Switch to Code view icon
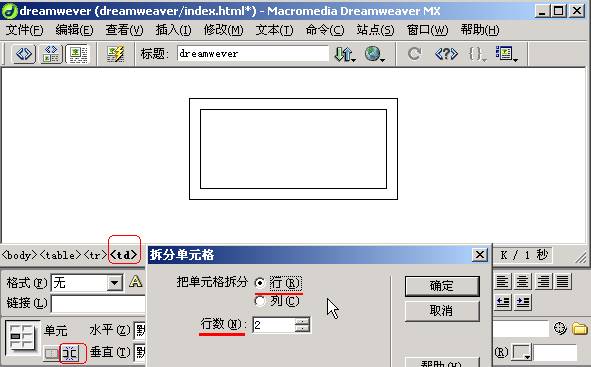The height and width of the screenshot is (367, 591). point(24,54)
